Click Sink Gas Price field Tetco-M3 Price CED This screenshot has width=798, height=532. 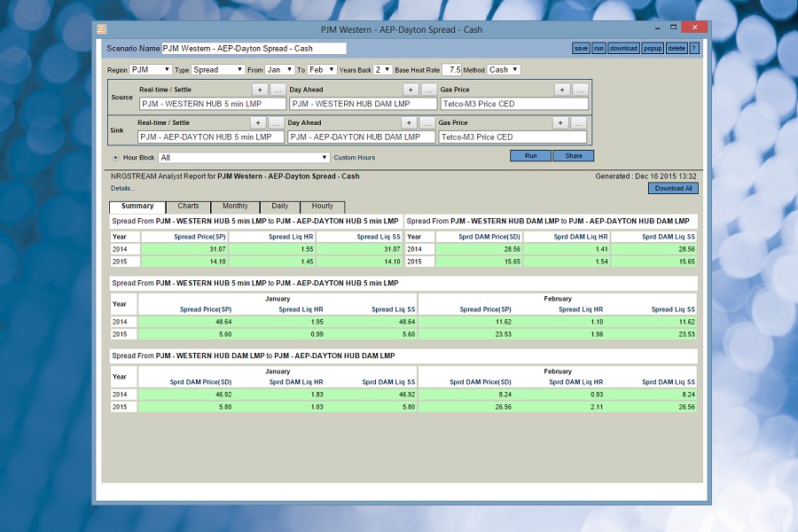click(x=513, y=137)
